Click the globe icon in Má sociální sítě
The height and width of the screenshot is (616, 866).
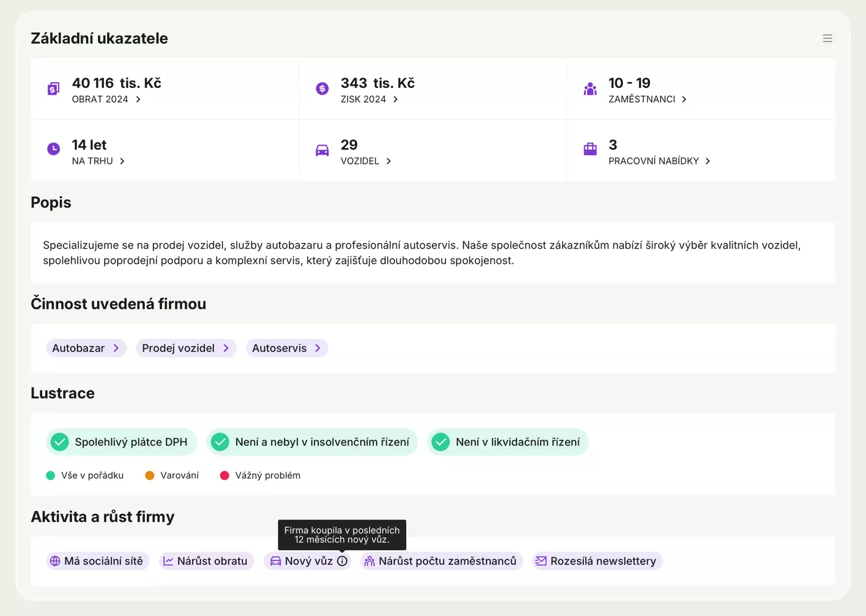55,561
